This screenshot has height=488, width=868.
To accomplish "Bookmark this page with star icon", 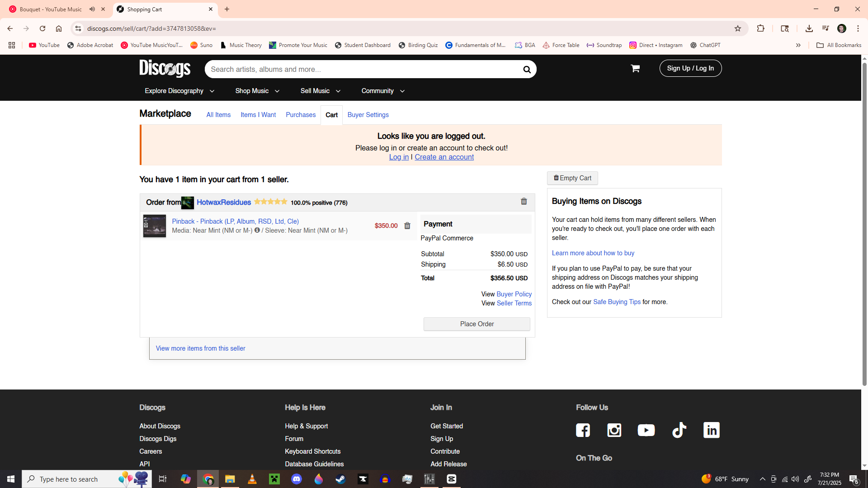I will (738, 28).
